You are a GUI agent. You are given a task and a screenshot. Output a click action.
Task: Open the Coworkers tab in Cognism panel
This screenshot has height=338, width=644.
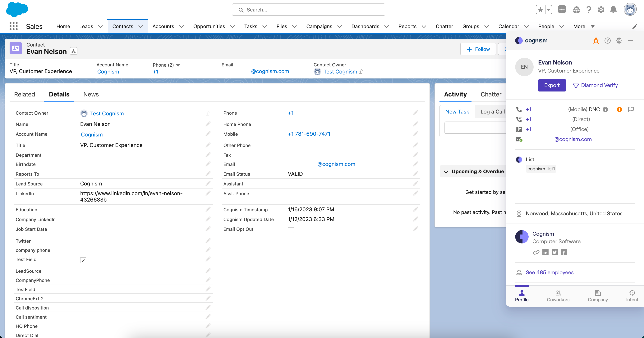click(x=558, y=296)
